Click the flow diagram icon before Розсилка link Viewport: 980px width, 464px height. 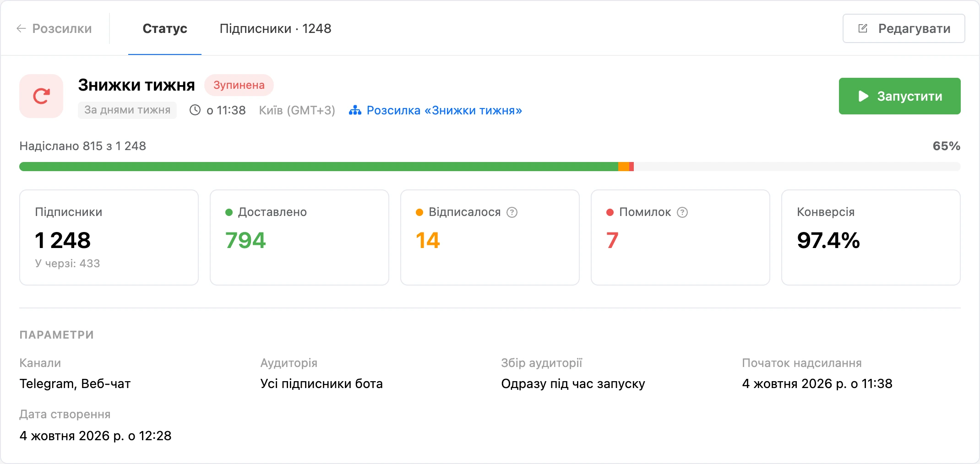(355, 110)
